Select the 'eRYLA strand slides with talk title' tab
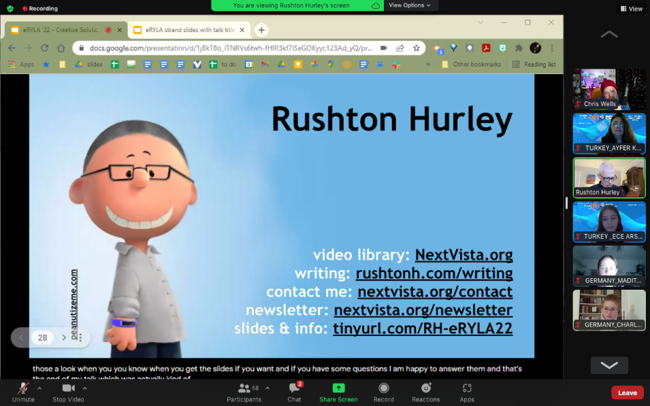 [x=189, y=30]
